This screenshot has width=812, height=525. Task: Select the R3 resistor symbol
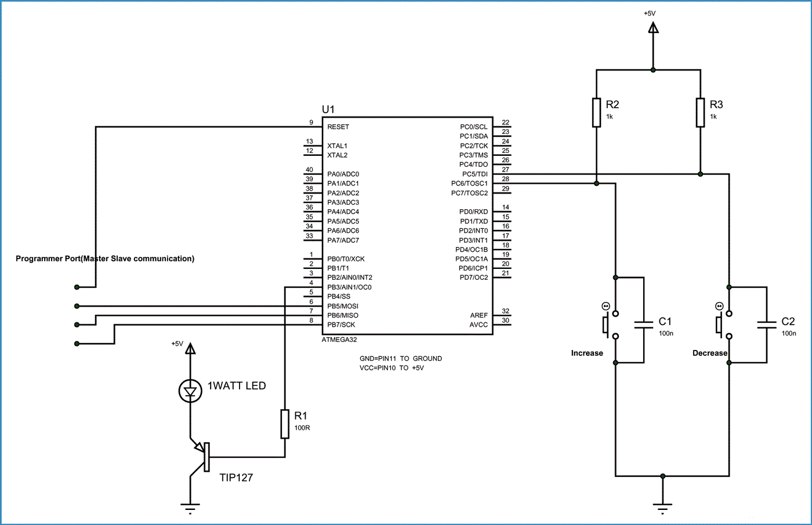pos(700,112)
